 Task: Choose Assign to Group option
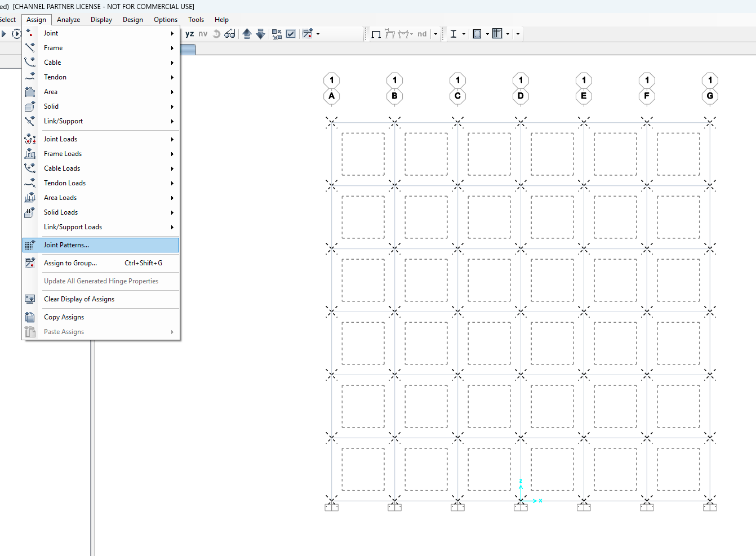point(70,263)
